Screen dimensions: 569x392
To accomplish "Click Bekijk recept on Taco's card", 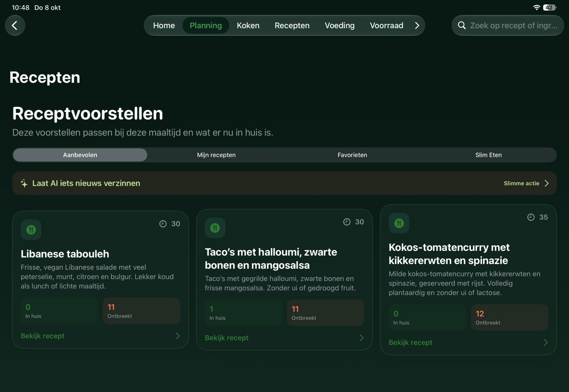I will pyautogui.click(x=227, y=338).
